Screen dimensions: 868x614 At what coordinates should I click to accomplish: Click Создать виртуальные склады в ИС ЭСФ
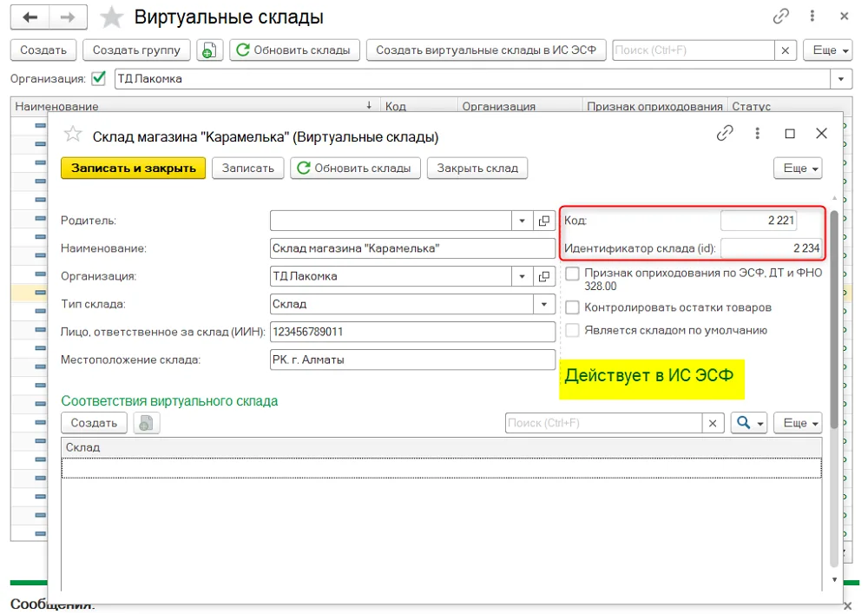(486, 50)
